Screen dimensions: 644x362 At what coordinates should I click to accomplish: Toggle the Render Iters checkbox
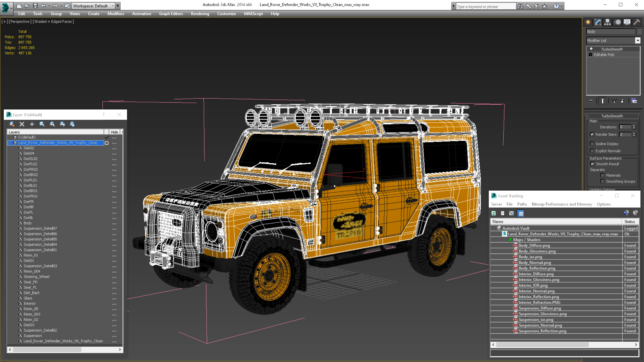pos(592,134)
